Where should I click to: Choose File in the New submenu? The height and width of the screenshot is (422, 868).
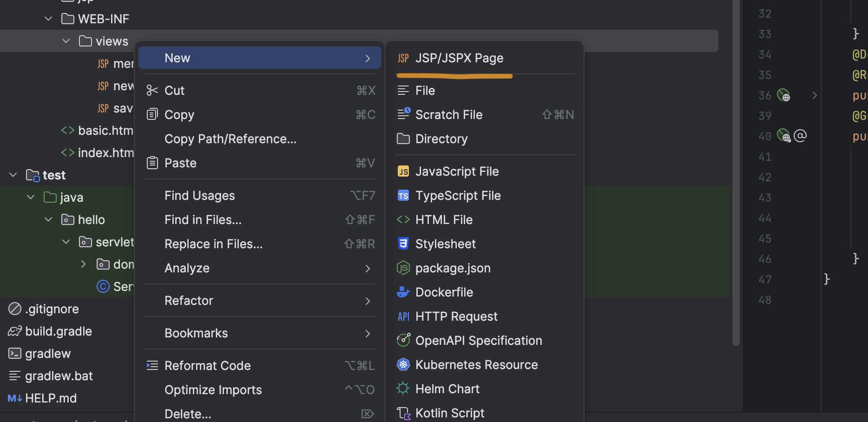[485, 91]
